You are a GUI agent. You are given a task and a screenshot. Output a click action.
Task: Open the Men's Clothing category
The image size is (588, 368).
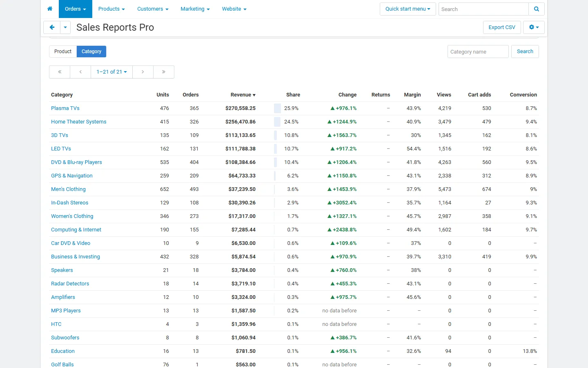point(68,189)
